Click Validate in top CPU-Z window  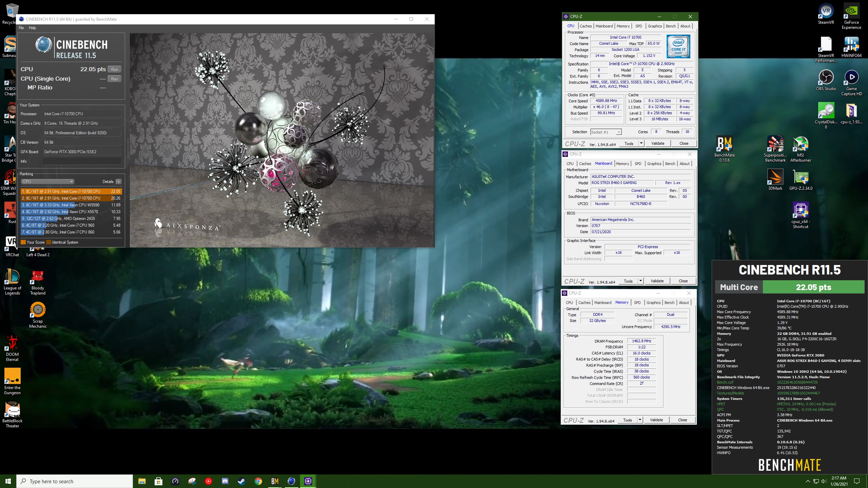click(658, 143)
